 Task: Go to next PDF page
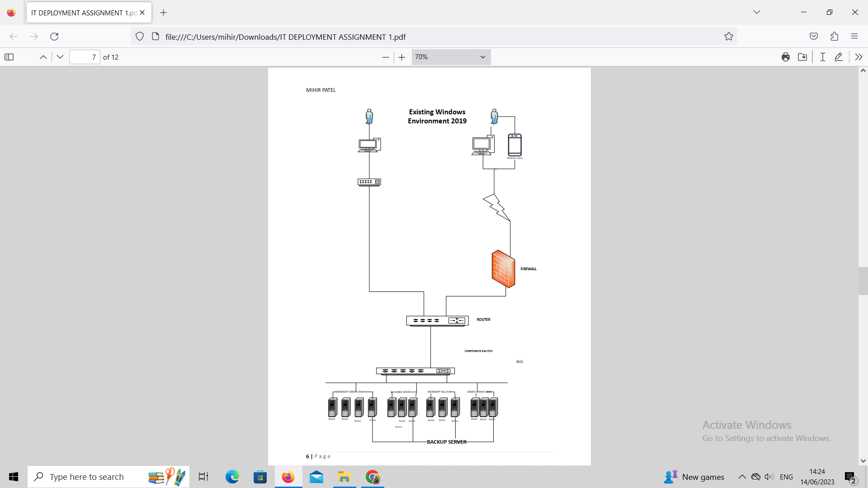60,57
